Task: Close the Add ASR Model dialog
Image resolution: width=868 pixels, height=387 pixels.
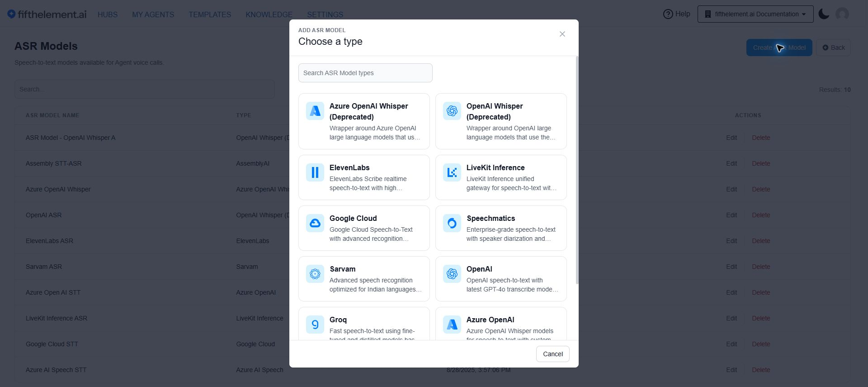Action: pos(562,34)
